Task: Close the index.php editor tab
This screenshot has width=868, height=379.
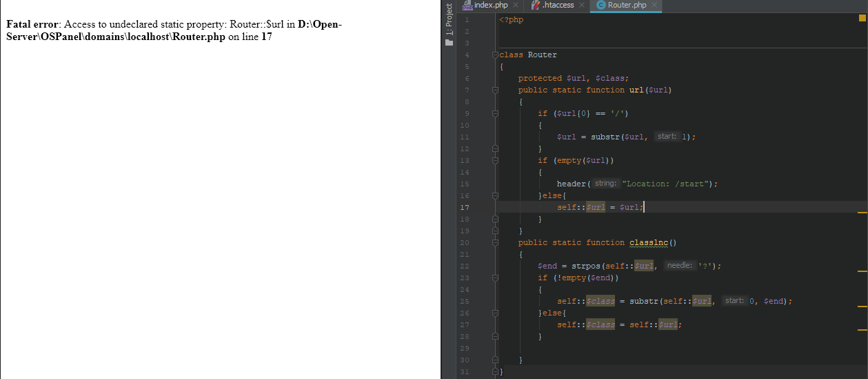Action: [x=516, y=6]
